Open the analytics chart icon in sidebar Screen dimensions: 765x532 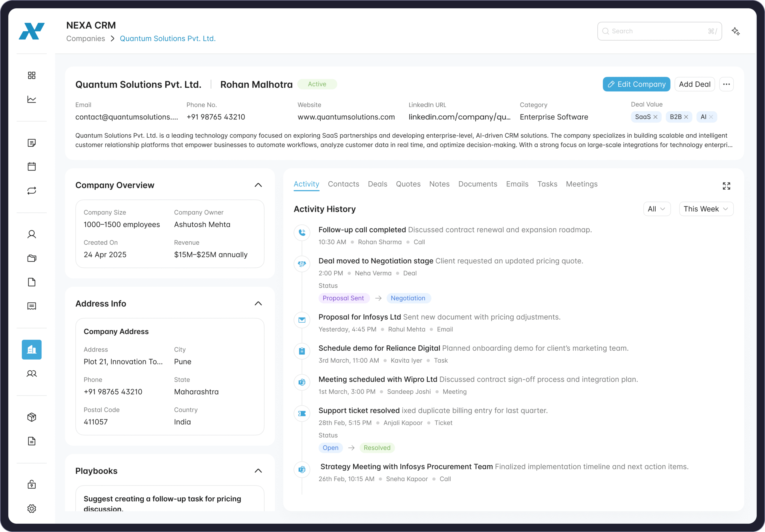pos(32,99)
